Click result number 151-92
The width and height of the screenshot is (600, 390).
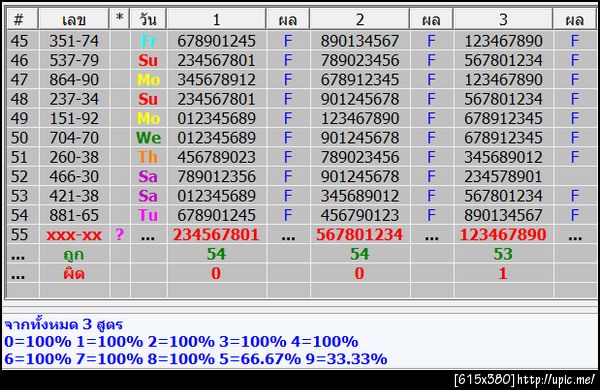[x=74, y=118]
